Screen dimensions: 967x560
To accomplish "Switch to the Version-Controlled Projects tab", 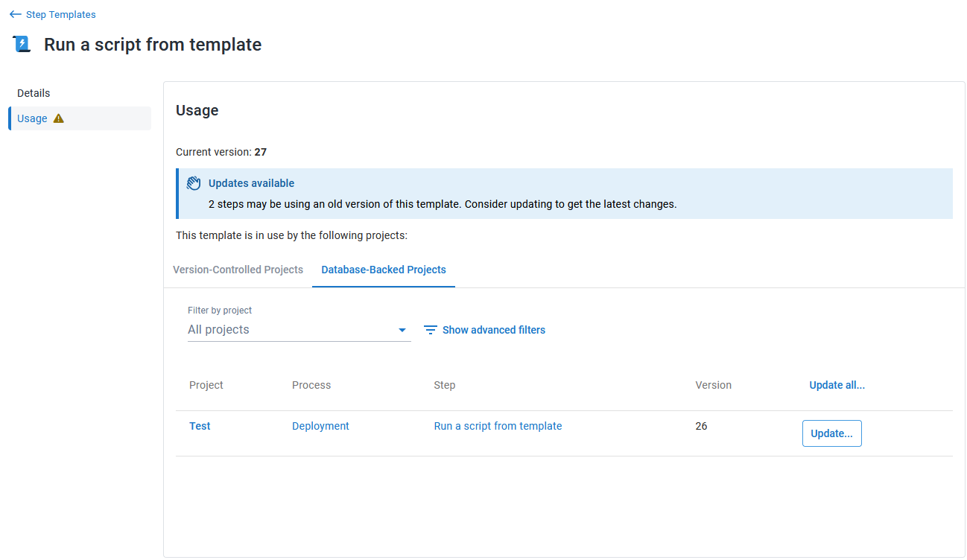I will click(x=238, y=270).
